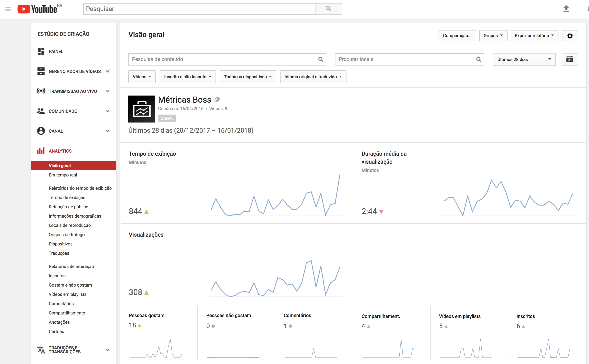Open the Exportar relatório dropdown

534,36
